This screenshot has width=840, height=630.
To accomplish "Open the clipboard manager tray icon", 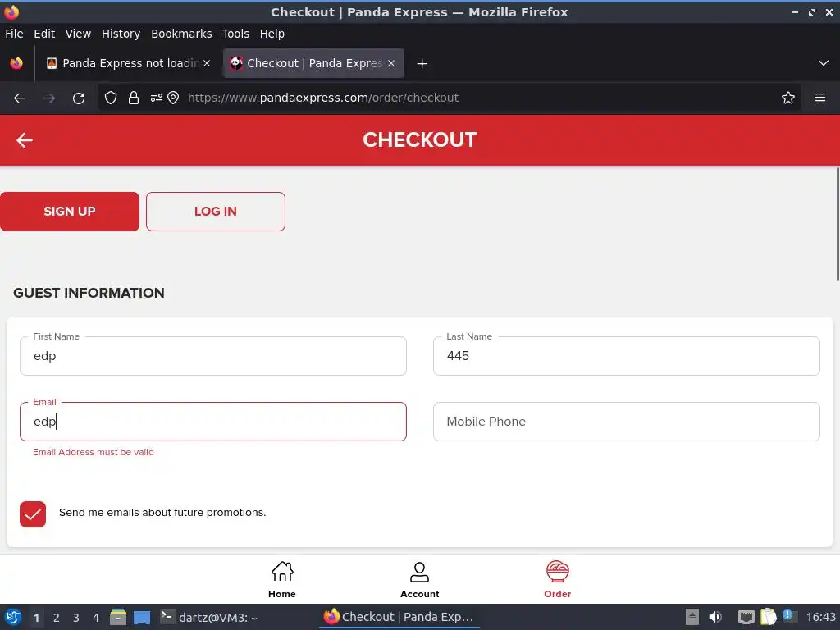I will (768, 617).
